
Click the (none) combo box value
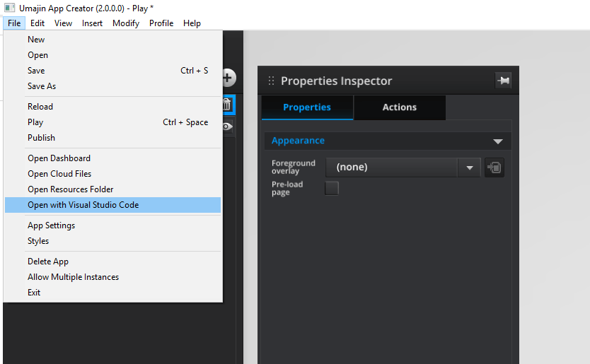coord(392,168)
